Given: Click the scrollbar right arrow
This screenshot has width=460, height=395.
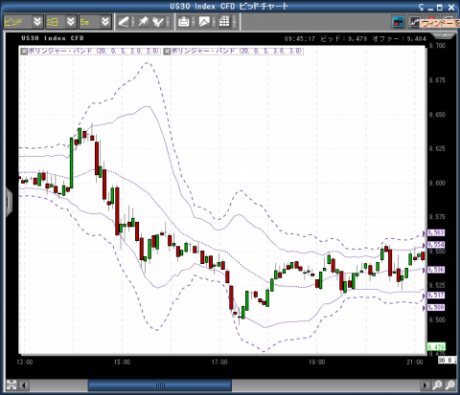Looking at the screenshot, I should (x=425, y=385).
